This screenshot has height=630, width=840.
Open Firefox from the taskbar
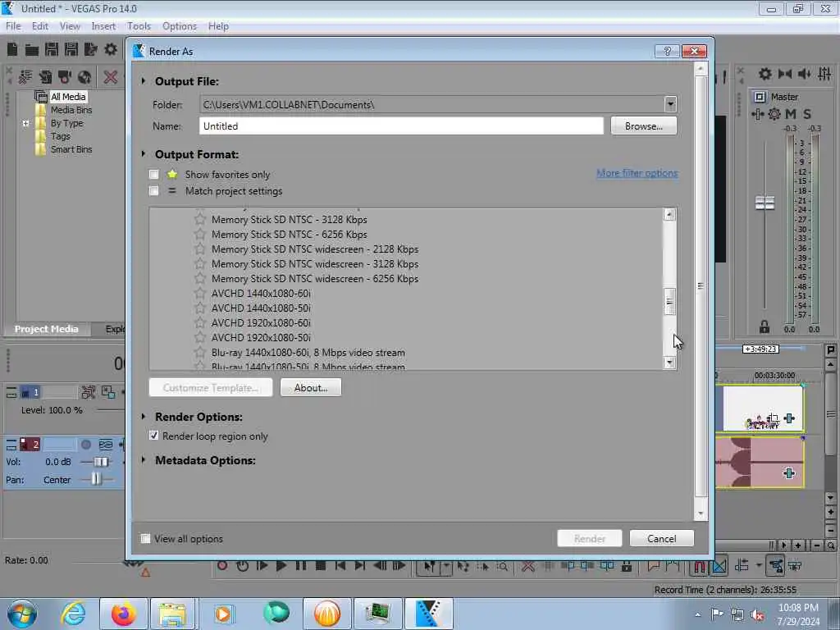[124, 614]
